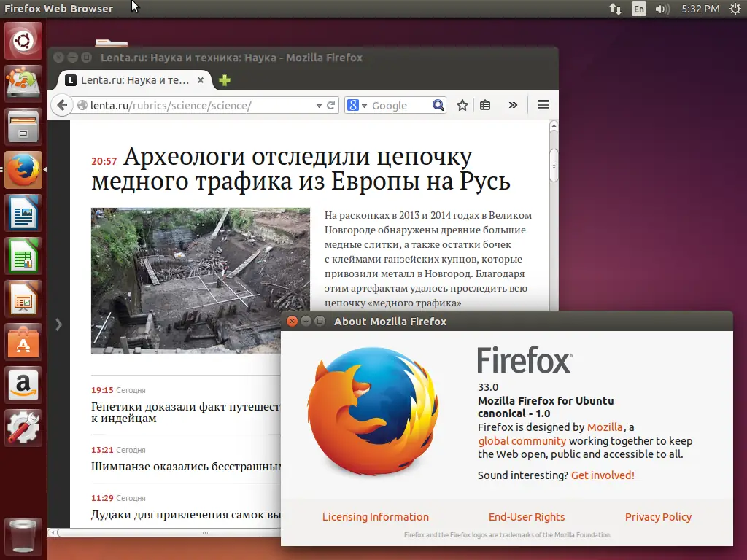Screen dimensions: 747x560
Task: Open LibreOffice Impress from the launcher
Action: 23,298
